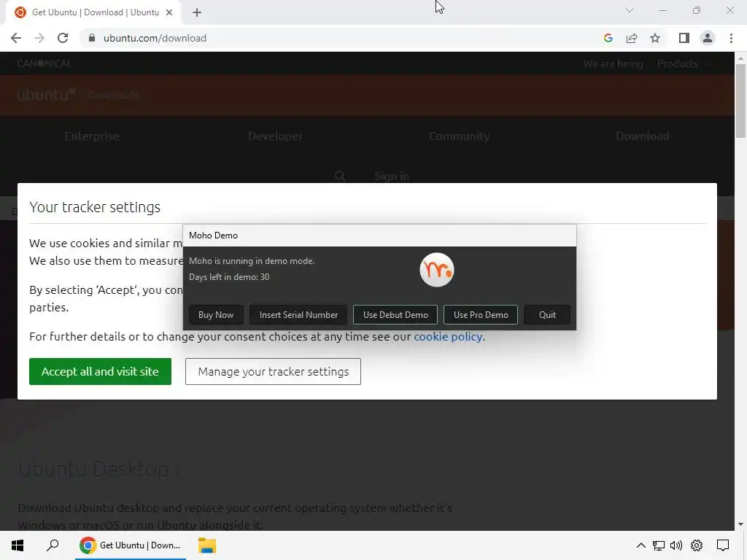Open the cookie policy link

click(448, 337)
